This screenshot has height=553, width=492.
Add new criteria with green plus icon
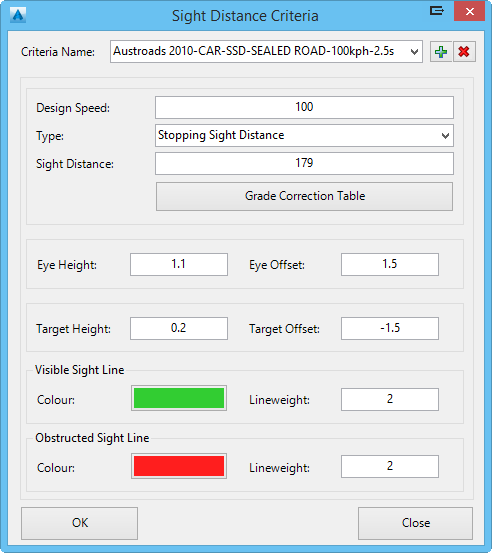(x=441, y=52)
